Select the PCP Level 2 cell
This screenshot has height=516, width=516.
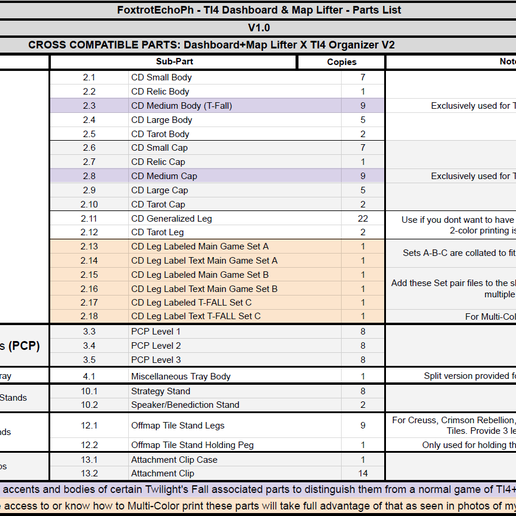pyautogui.click(x=235, y=346)
